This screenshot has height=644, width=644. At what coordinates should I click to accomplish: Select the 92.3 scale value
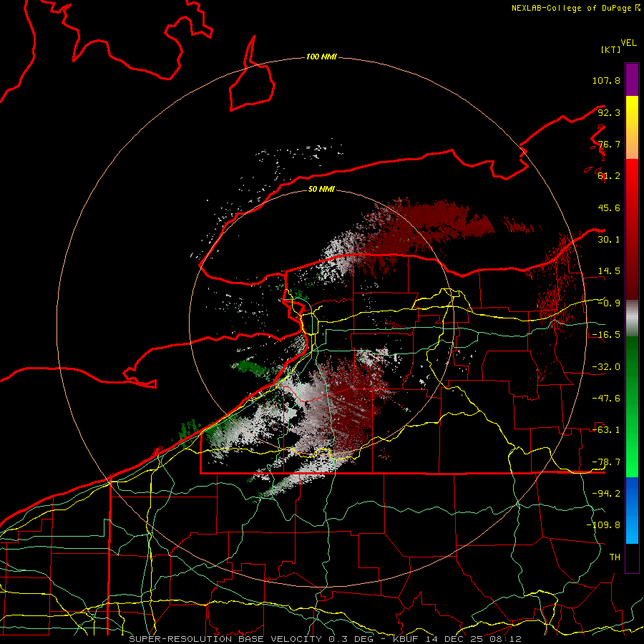click(x=609, y=112)
